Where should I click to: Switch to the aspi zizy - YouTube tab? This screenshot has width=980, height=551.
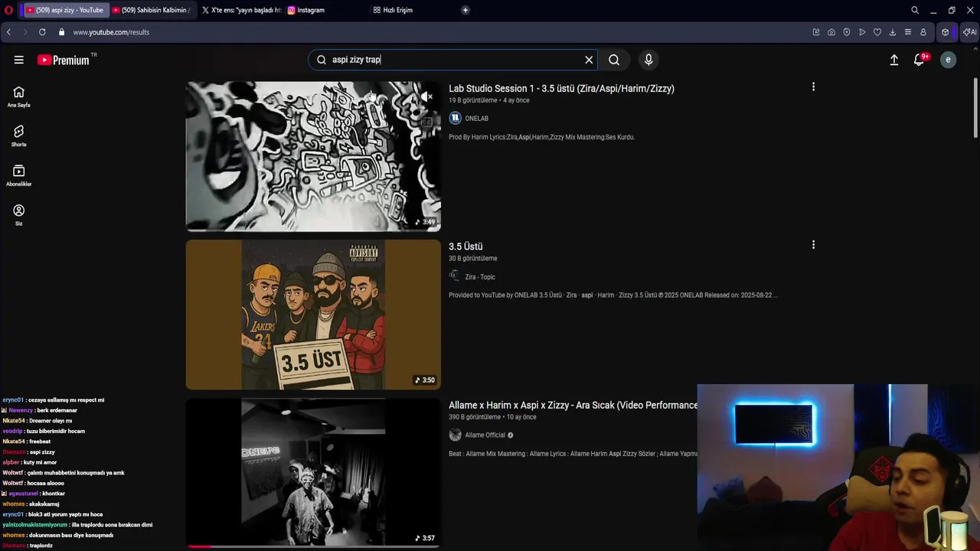pyautogui.click(x=64, y=10)
